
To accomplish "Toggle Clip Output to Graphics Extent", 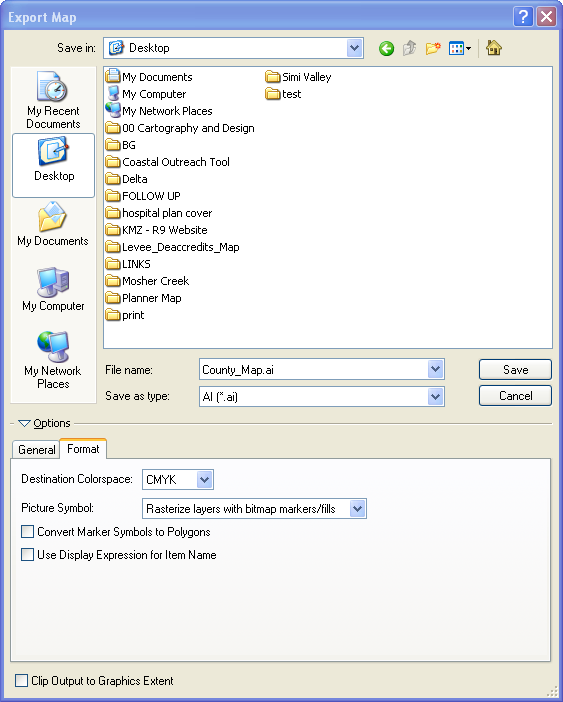I will [21, 681].
